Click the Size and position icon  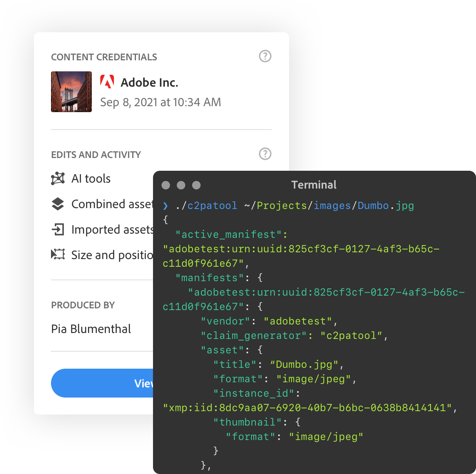tap(58, 254)
